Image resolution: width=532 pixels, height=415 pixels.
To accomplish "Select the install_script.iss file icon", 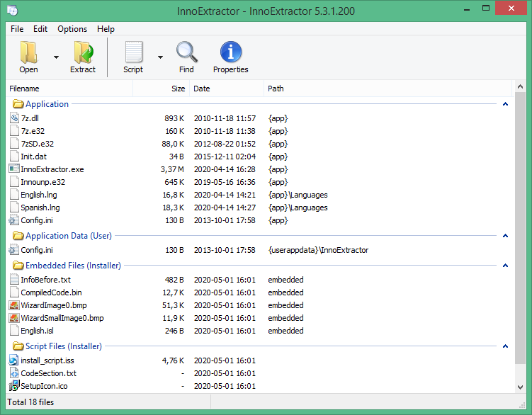I will 14,360.
